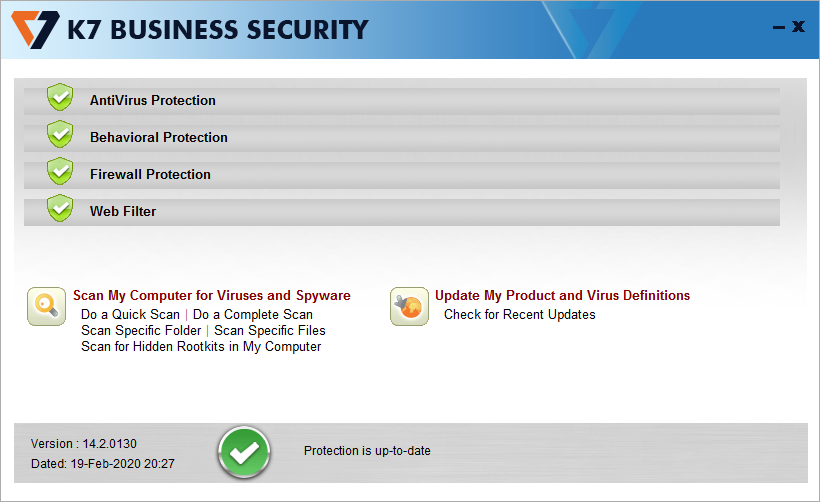Select Scan Specific Files link
This screenshot has width=820, height=502.
(x=270, y=331)
